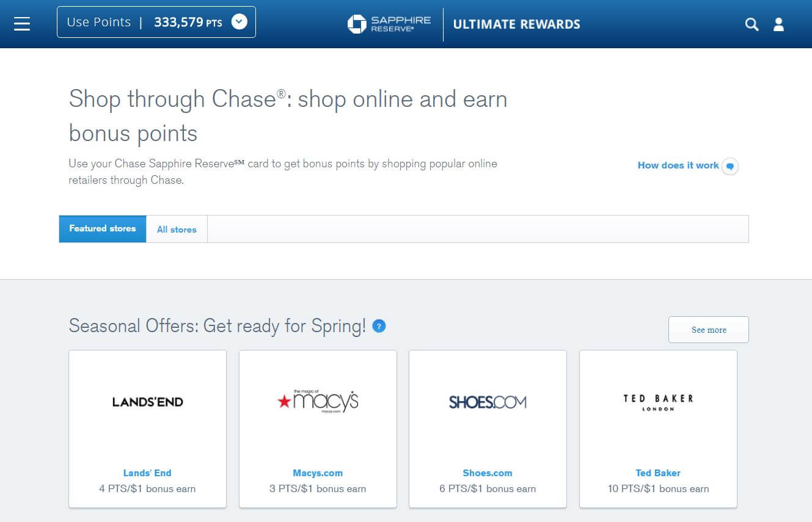The height and width of the screenshot is (522, 812).
Task: Click the Lands' End store link
Action: point(147,473)
